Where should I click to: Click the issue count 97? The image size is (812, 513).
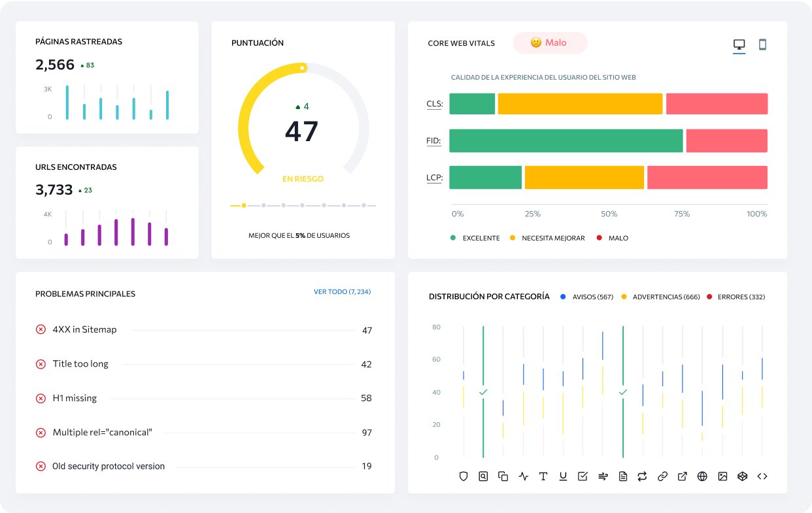click(x=367, y=433)
